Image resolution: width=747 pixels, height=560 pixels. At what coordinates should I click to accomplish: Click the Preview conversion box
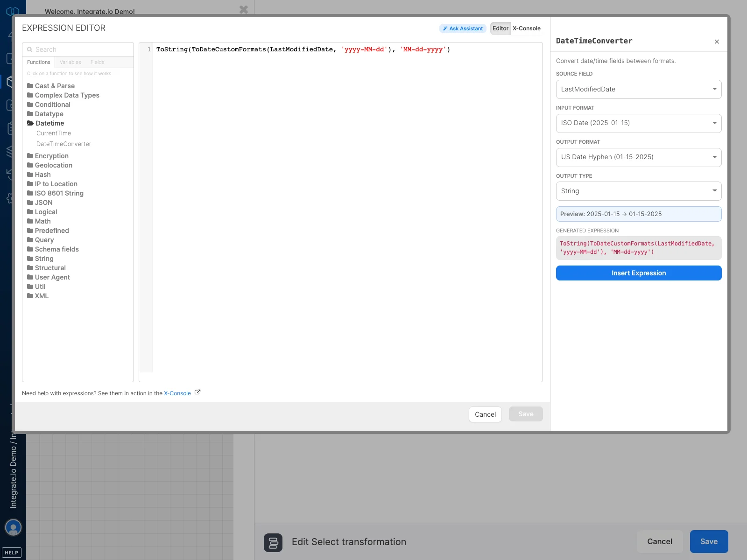coord(639,214)
